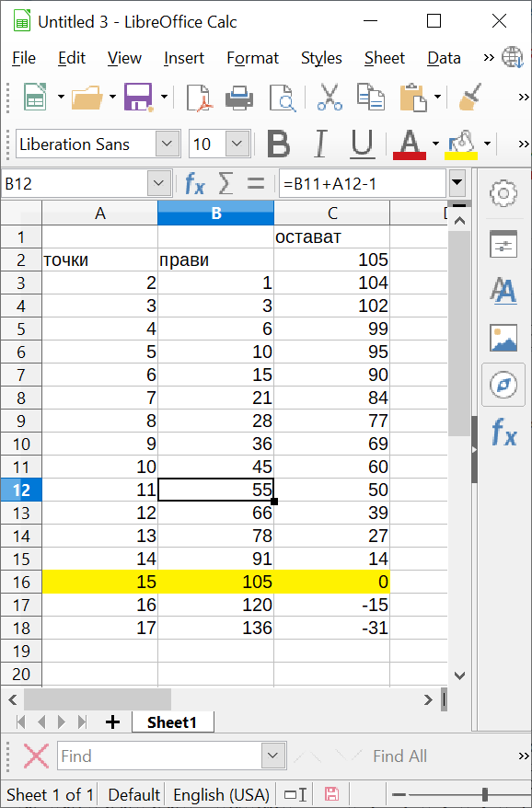Screen dimensions: 532x808
Task: Toggle Underline formatting
Action: [363, 144]
